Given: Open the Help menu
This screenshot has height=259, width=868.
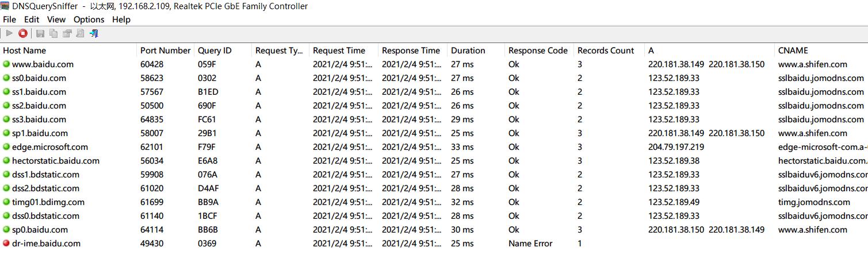Looking at the screenshot, I should [x=121, y=20].
